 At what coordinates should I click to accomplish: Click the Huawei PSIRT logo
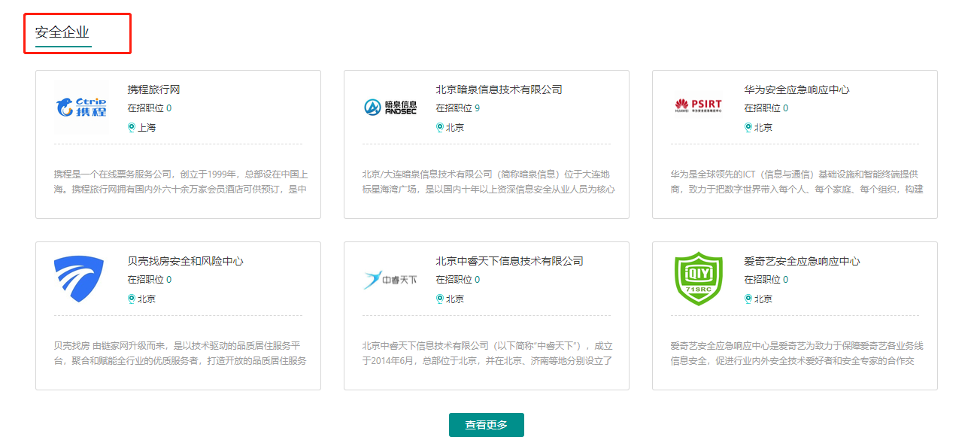coord(698,105)
